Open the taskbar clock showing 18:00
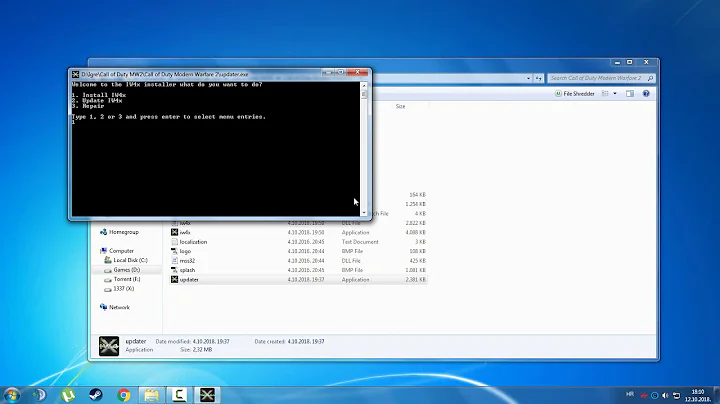The image size is (720, 404). click(698, 395)
